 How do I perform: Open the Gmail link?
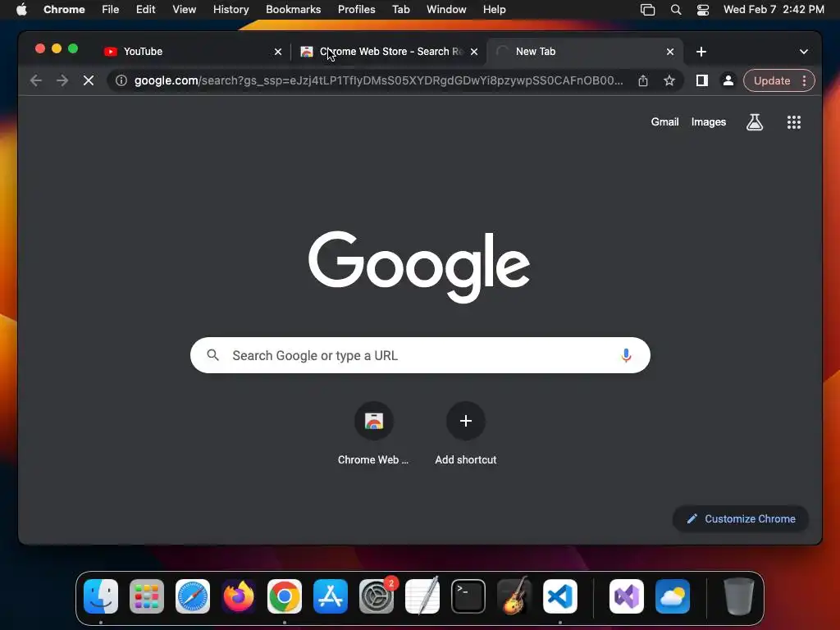click(664, 121)
